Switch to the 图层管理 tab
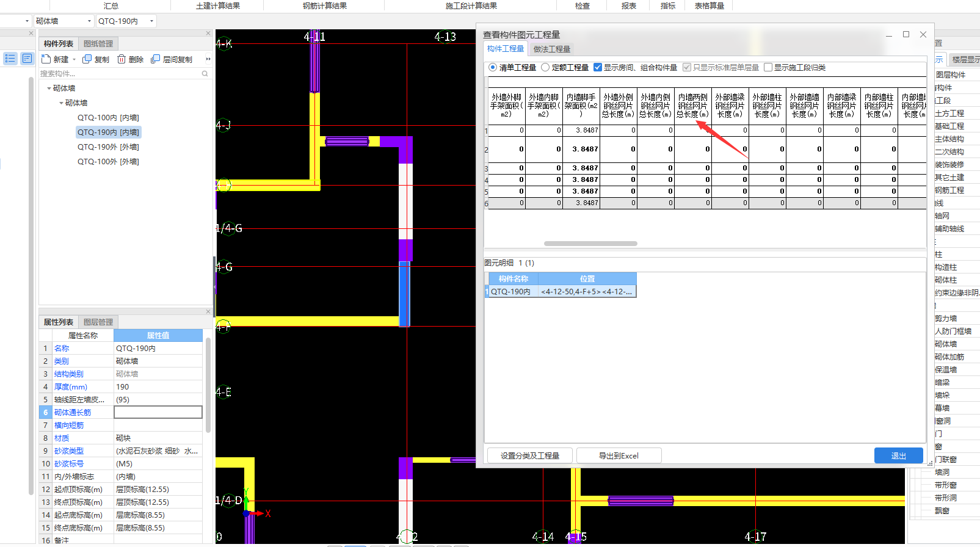The image size is (980, 547). [98, 322]
